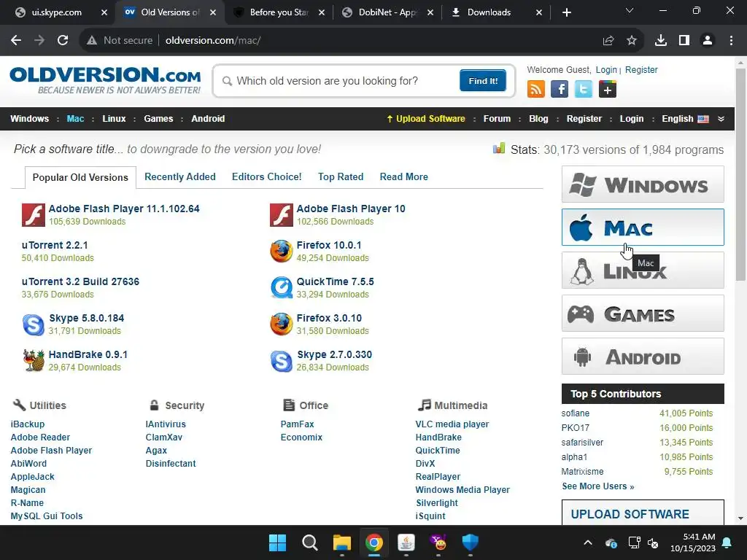747x560 pixels.
Task: Click Windows Security shield taskbar icon
Action: coord(471,542)
